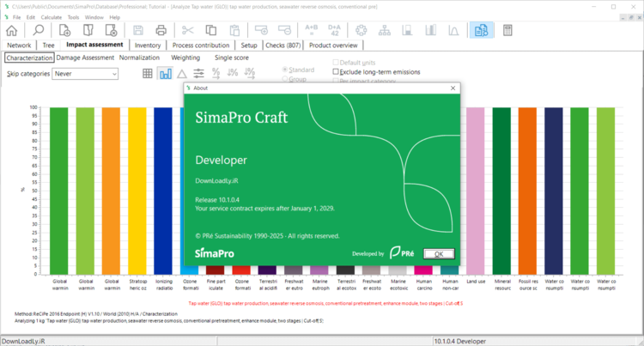Image resolution: width=644 pixels, height=346 pixels.
Task: Click the calculator icon in toolbar
Action: (x=508, y=31)
